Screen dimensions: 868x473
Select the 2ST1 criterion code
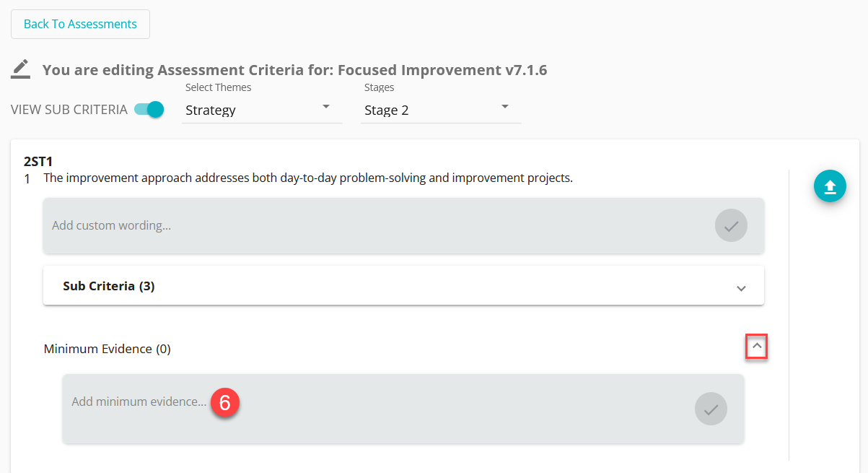[x=38, y=161]
